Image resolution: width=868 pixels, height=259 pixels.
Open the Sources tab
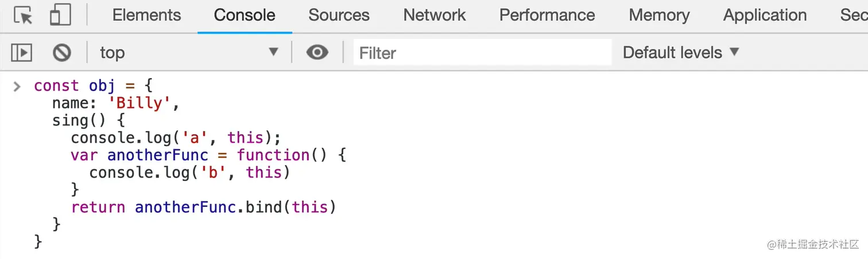coord(339,15)
